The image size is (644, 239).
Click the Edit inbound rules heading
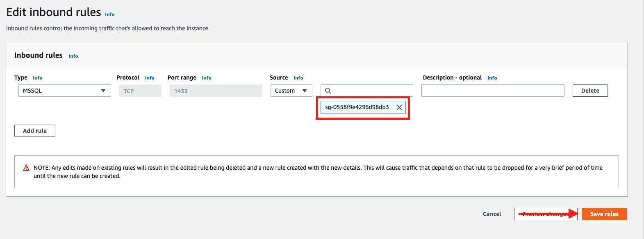tap(54, 12)
